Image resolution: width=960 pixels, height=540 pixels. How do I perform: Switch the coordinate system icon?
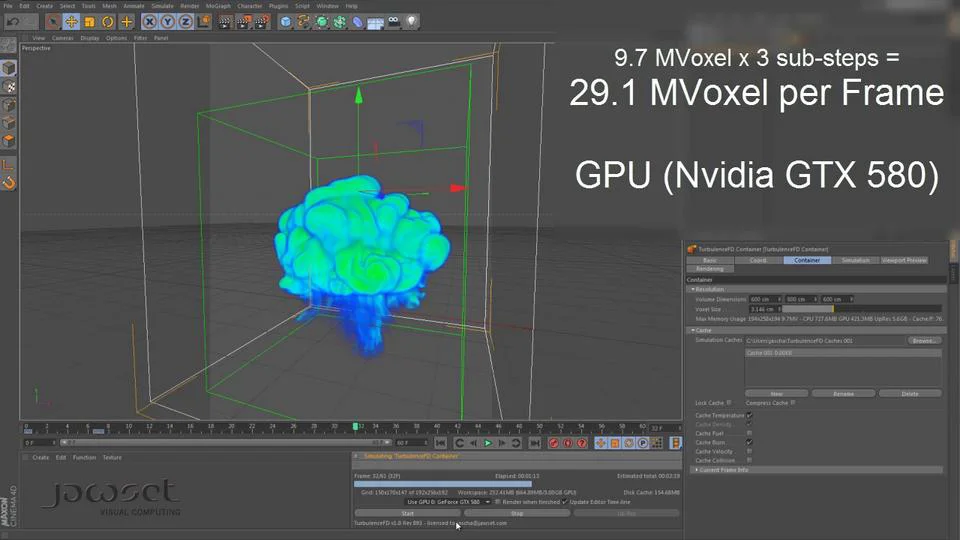click(x=204, y=22)
